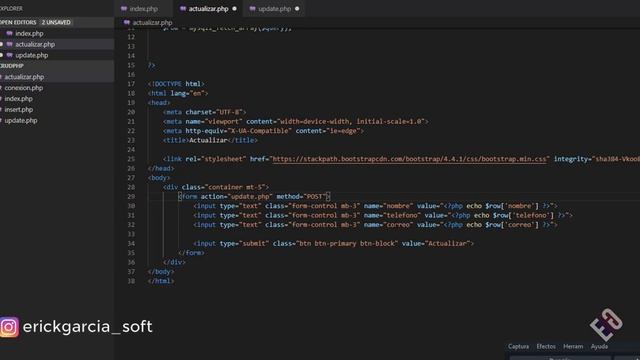This screenshot has height=360, width=640.
Task: Open index.php under Open Editors
Action: tap(29, 33)
